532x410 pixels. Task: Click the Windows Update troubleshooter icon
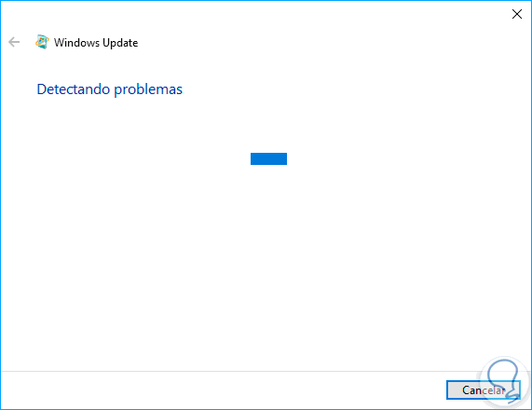[42, 42]
